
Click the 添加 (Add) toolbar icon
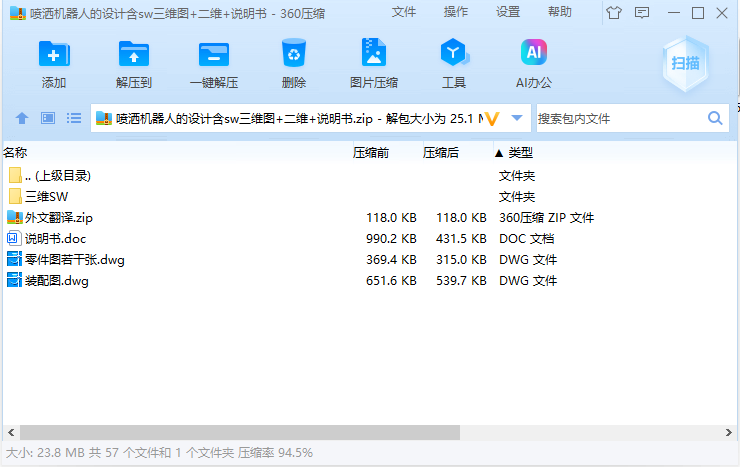(x=54, y=54)
